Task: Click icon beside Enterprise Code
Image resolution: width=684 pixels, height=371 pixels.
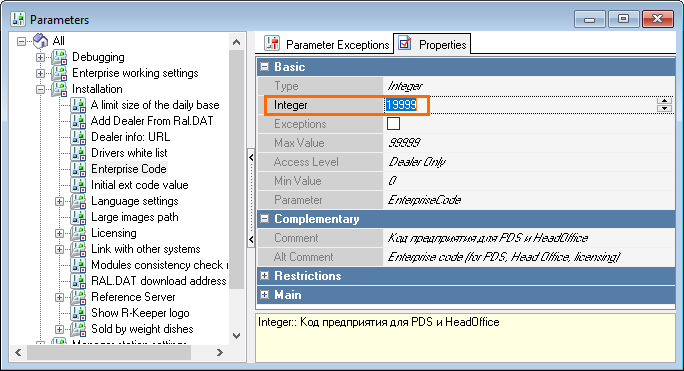Action: point(79,169)
